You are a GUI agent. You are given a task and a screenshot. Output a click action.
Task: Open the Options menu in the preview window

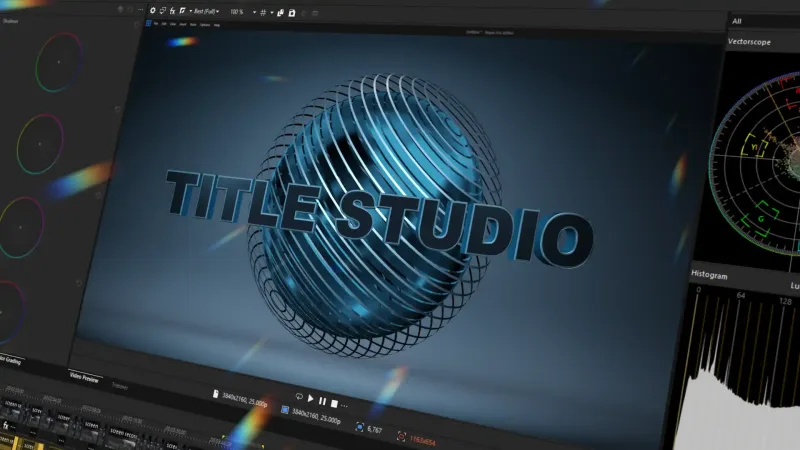pyautogui.click(x=205, y=25)
